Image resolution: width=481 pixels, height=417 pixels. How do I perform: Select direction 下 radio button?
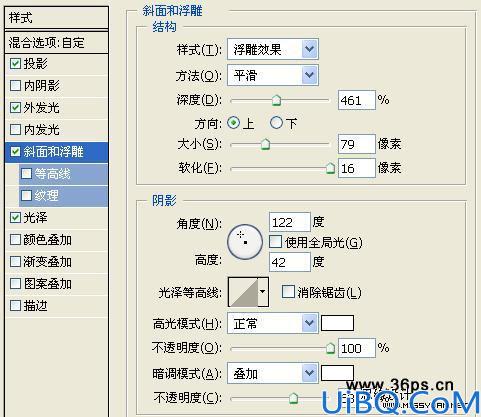pos(276,123)
